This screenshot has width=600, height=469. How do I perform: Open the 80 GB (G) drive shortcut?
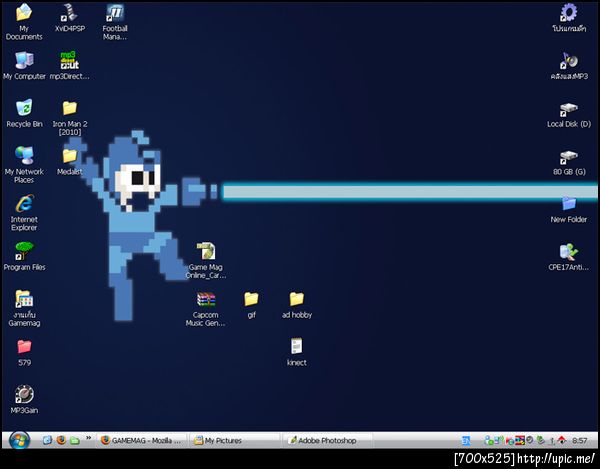pos(569,162)
